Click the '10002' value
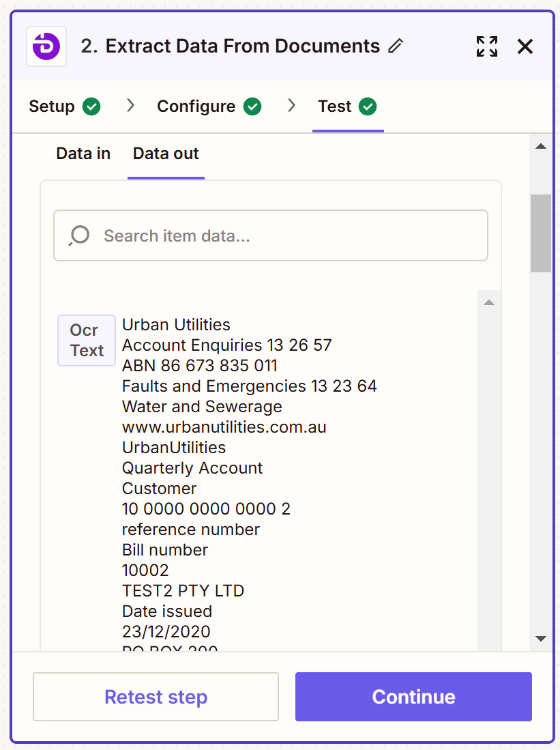Viewport: 560px width, 750px height. [145, 570]
